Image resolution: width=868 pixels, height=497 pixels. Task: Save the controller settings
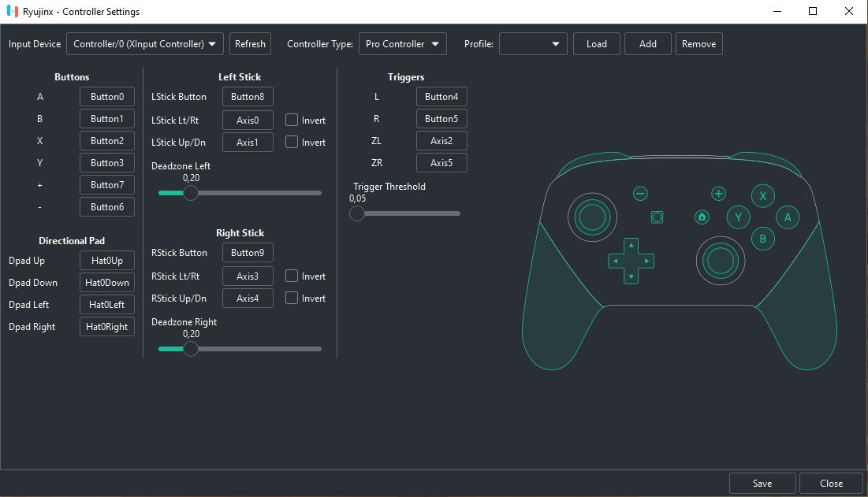762,483
